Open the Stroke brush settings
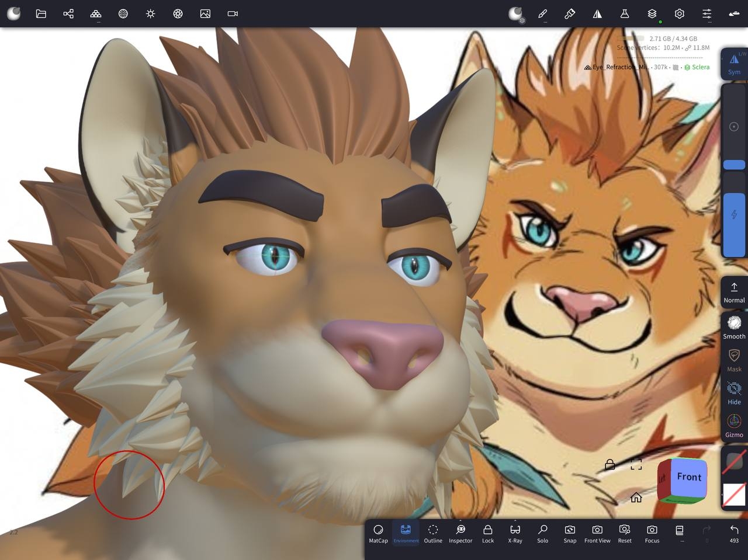 coord(542,13)
